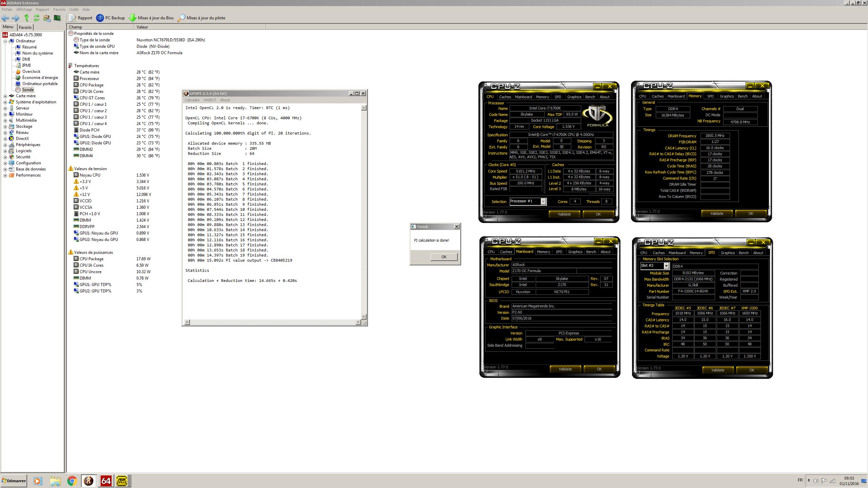This screenshot has width=868, height=488.
Task: Expand the Performances tree node
Action: [x=5, y=175]
